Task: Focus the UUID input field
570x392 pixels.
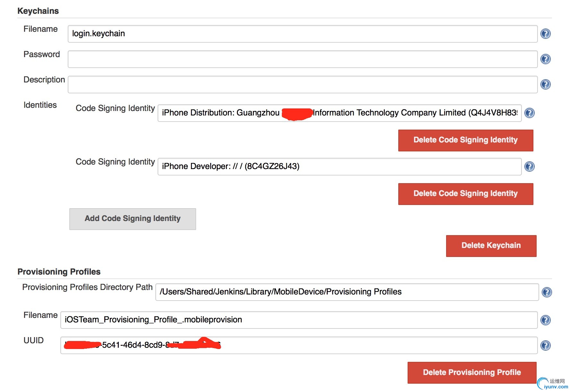Action: (x=299, y=345)
